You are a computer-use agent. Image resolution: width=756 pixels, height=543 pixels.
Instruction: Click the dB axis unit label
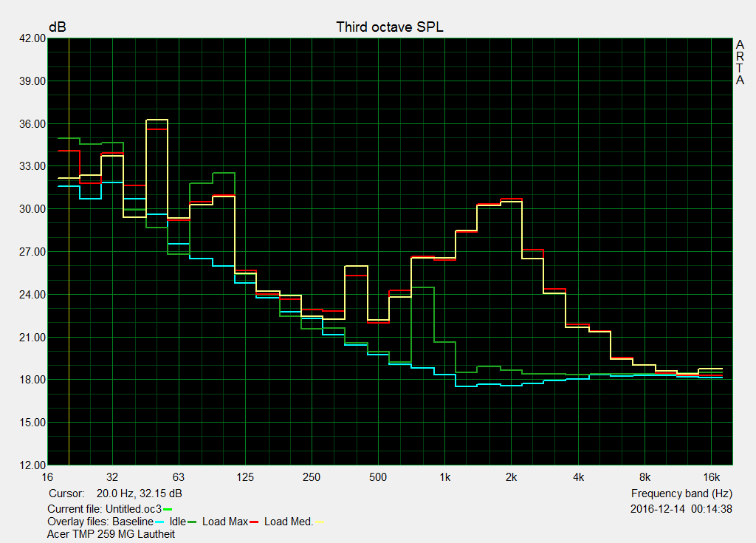tap(58, 27)
